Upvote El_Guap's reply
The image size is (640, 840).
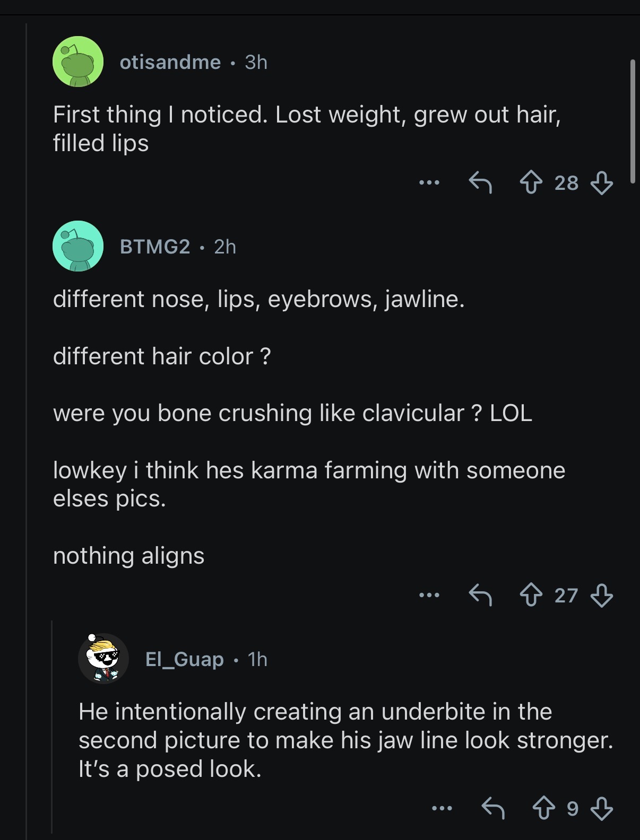point(544,809)
